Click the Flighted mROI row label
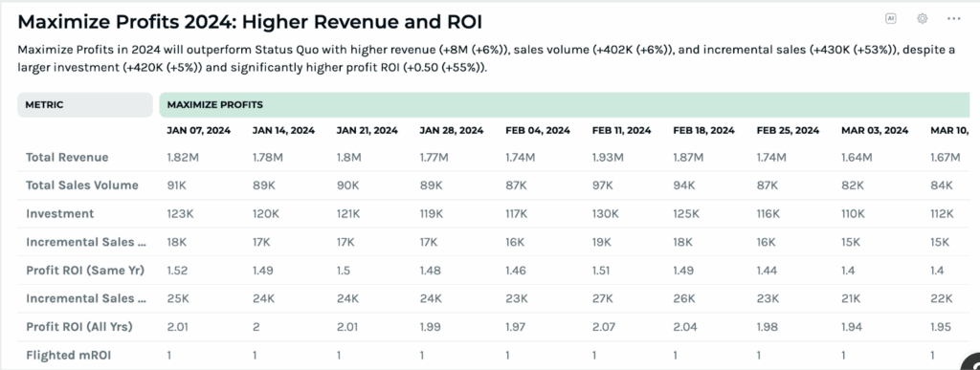This screenshot has width=980, height=370. [69, 355]
